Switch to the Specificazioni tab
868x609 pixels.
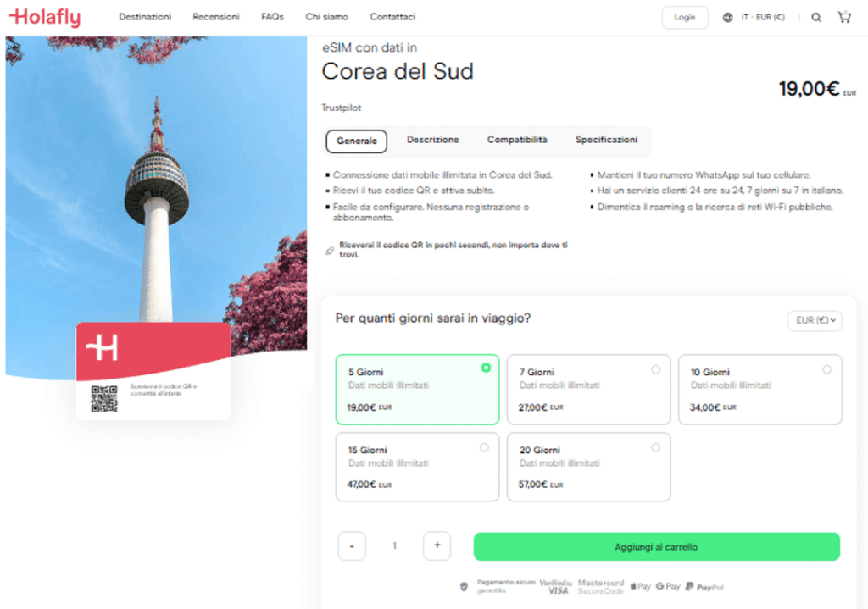click(x=608, y=141)
